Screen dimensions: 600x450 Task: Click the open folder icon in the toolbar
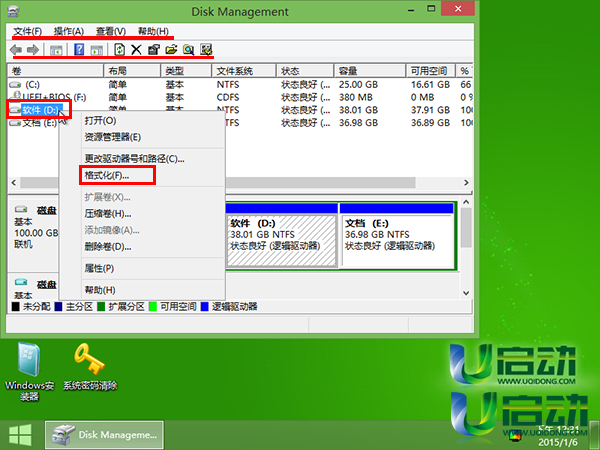(171, 50)
